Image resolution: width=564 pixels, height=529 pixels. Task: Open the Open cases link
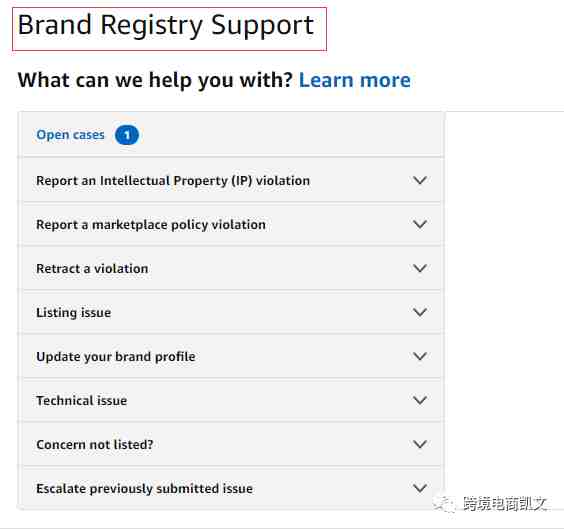(x=70, y=135)
